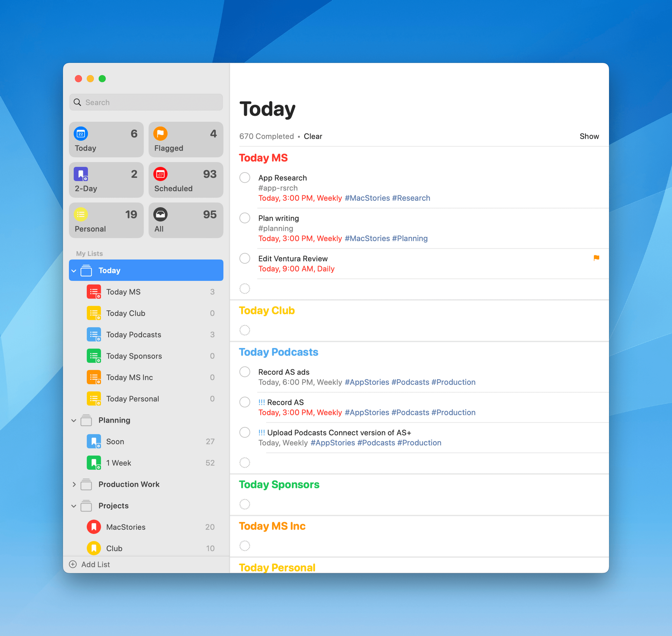Click the magnifying glass search icon

(x=77, y=102)
